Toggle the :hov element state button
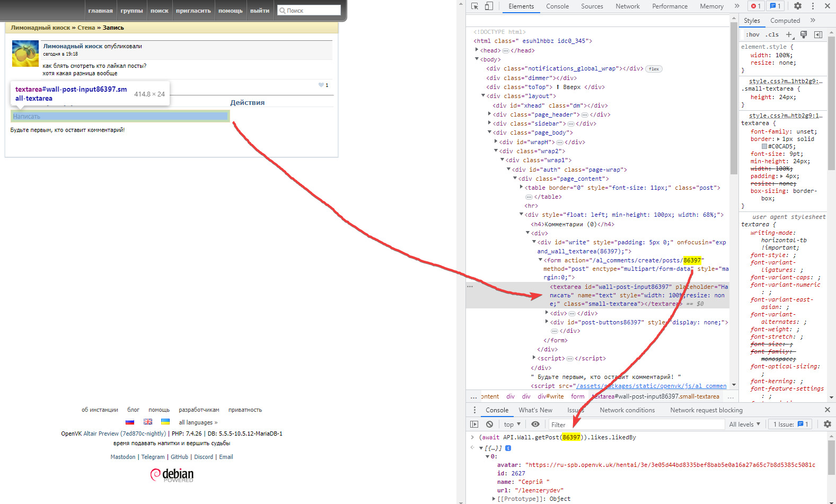 [752, 34]
